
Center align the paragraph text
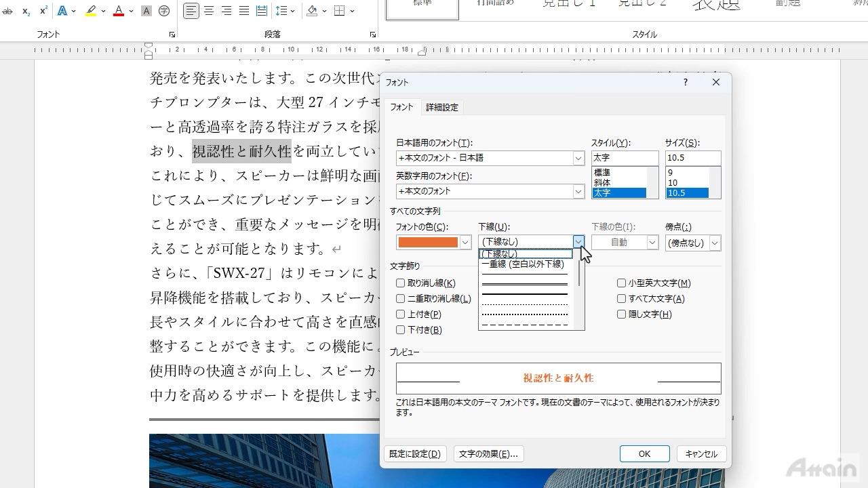[209, 11]
